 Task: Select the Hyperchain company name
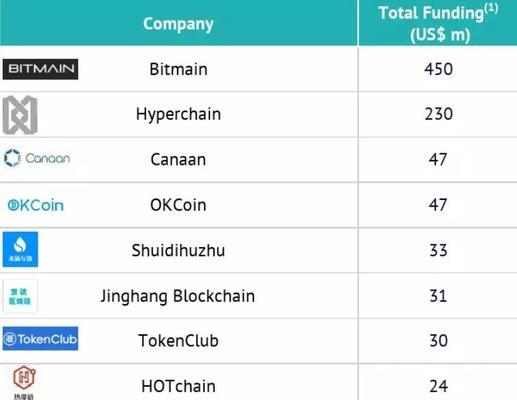(178, 114)
